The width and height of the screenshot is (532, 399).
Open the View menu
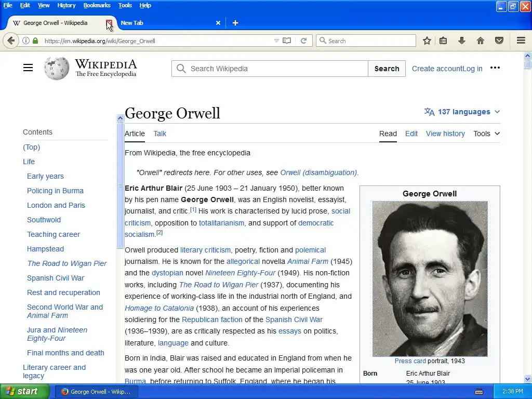tap(44, 5)
